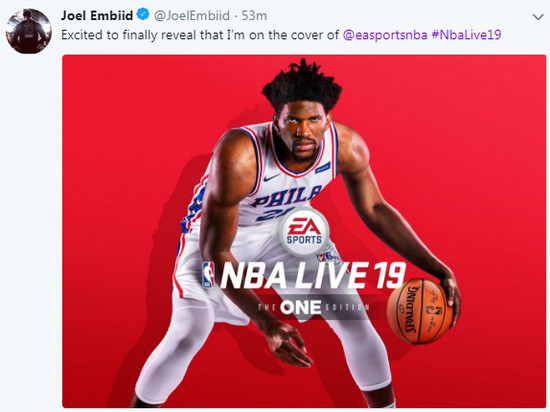Open the 53m tweet timestamp
Image resolution: width=550 pixels, height=412 pixels.
tap(254, 15)
